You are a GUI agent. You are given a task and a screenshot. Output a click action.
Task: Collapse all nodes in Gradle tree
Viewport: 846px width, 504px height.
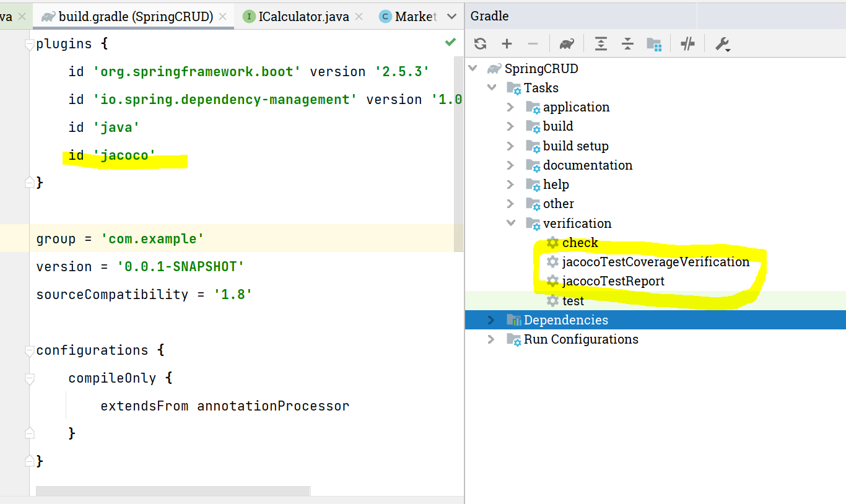point(627,43)
